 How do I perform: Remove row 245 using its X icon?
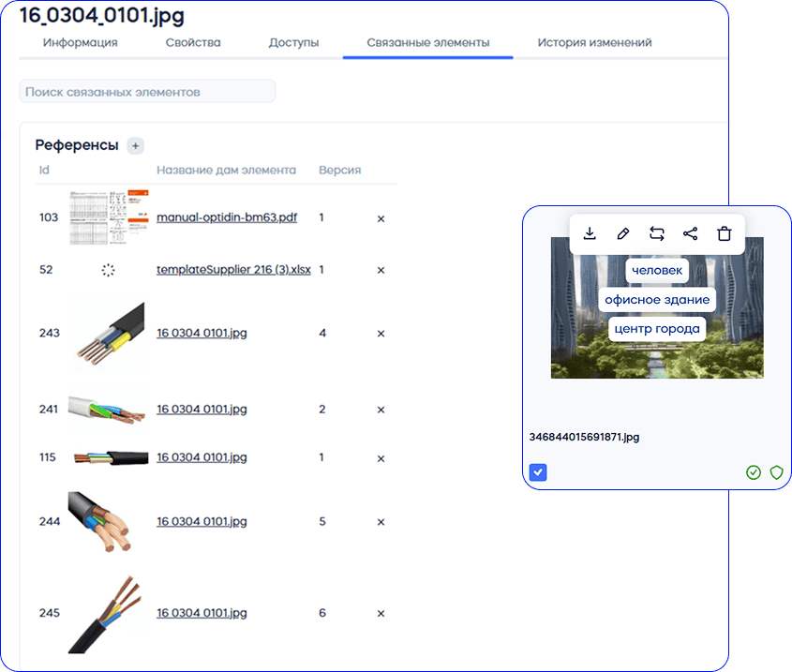pos(381,614)
